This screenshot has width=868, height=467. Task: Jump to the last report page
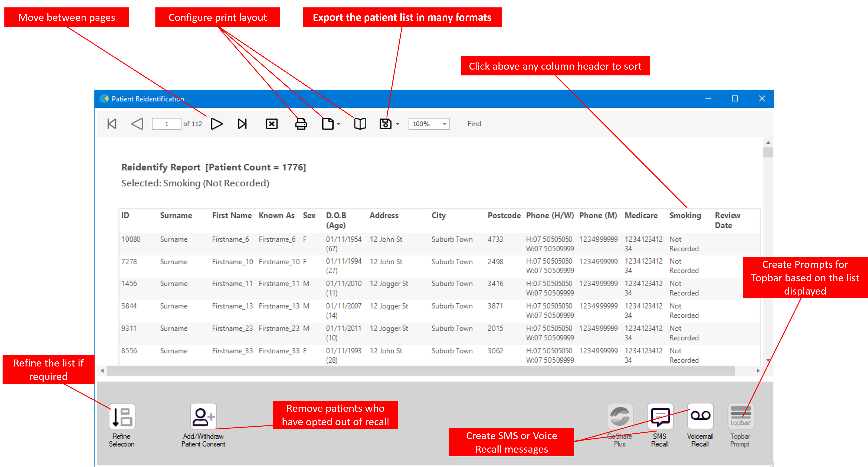(242, 124)
